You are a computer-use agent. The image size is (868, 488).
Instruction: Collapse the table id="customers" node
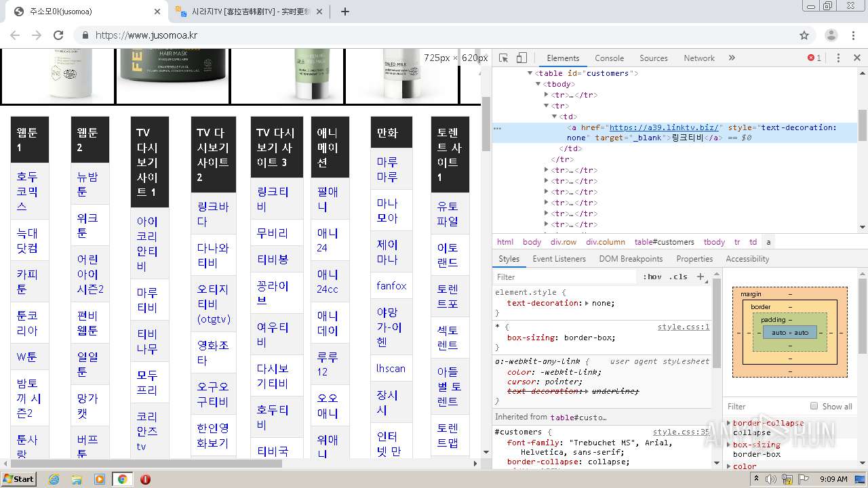[x=531, y=73]
